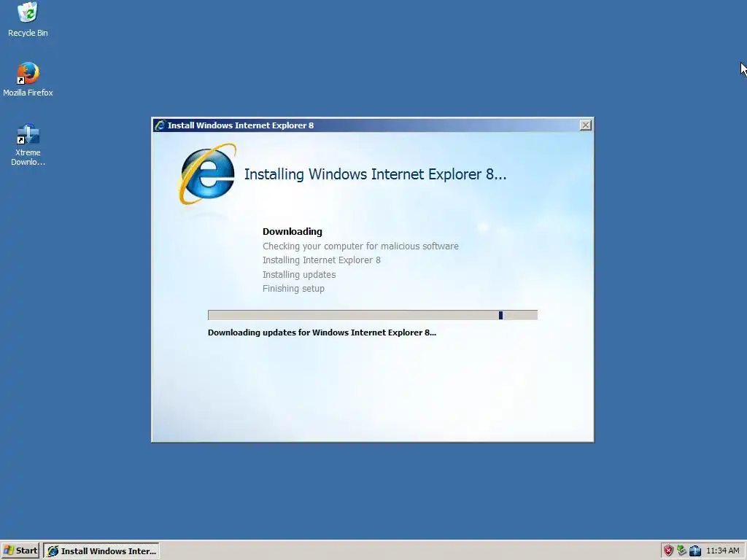Viewport: 747px width, 560px height.
Task: Select the Mozilla Firefox desktop shortcut
Action: pyautogui.click(x=28, y=79)
